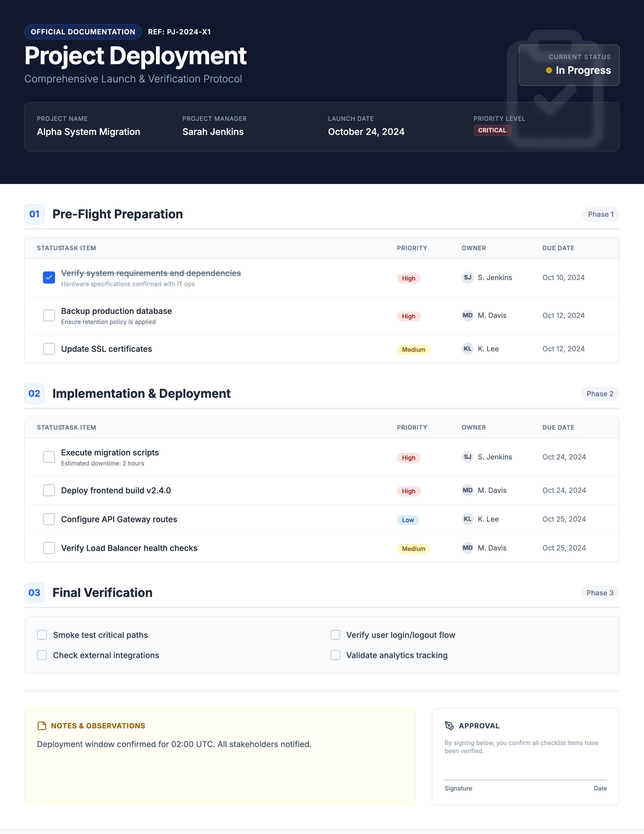This screenshot has width=644, height=834.
Task: Tick the Execute migration scripts checkbox
Action: 49,457
